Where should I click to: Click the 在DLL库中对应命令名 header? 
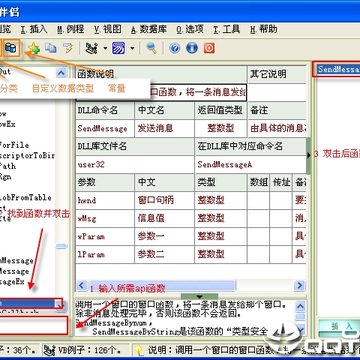[250, 147]
